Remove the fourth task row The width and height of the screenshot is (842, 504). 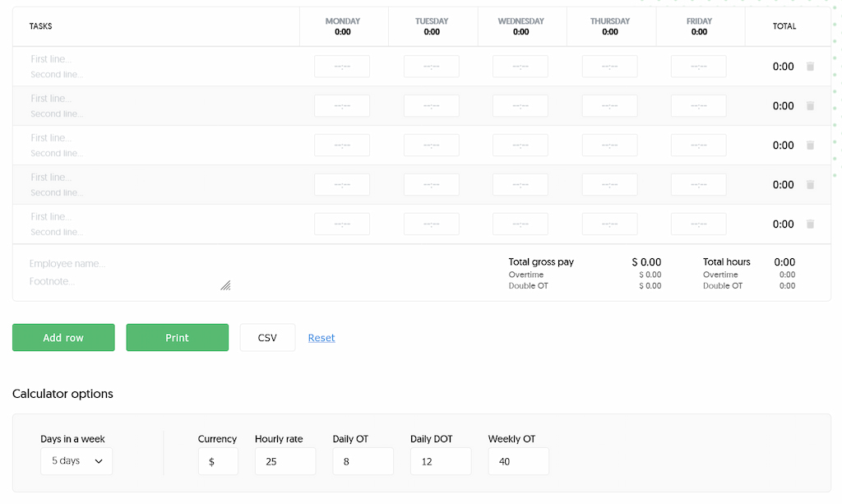tap(810, 184)
